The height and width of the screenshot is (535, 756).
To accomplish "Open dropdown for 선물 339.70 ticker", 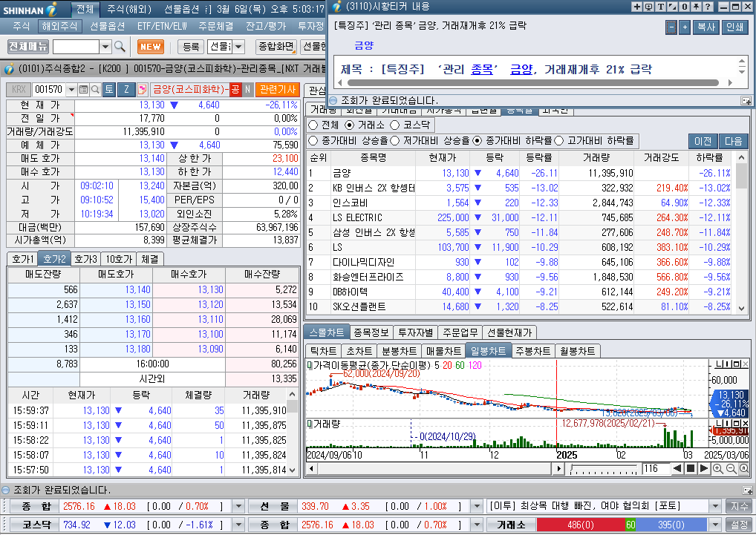I will pos(477,506).
